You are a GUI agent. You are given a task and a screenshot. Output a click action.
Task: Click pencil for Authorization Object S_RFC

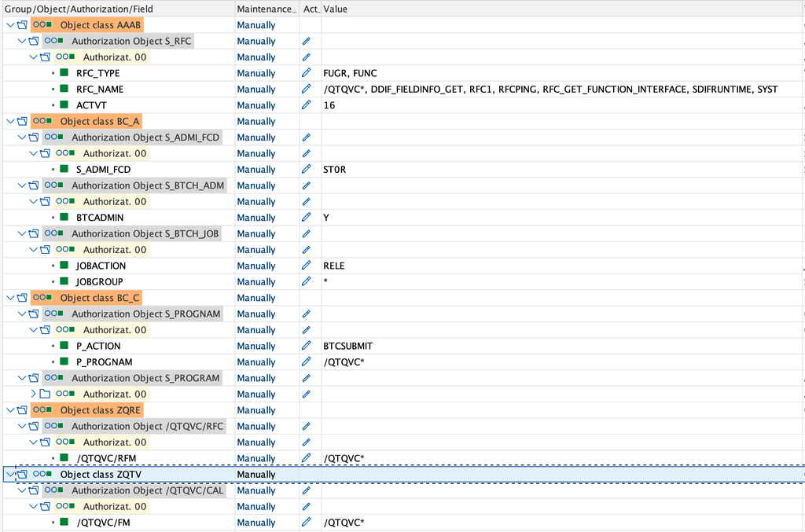click(307, 41)
